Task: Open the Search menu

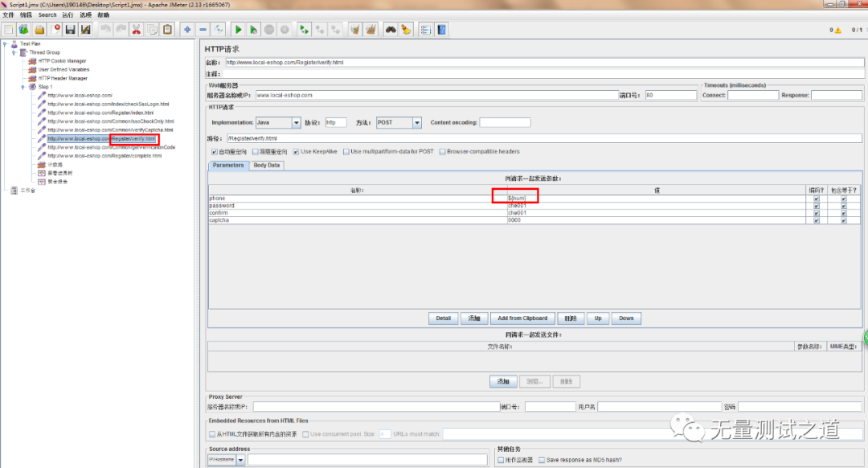Action: point(47,15)
